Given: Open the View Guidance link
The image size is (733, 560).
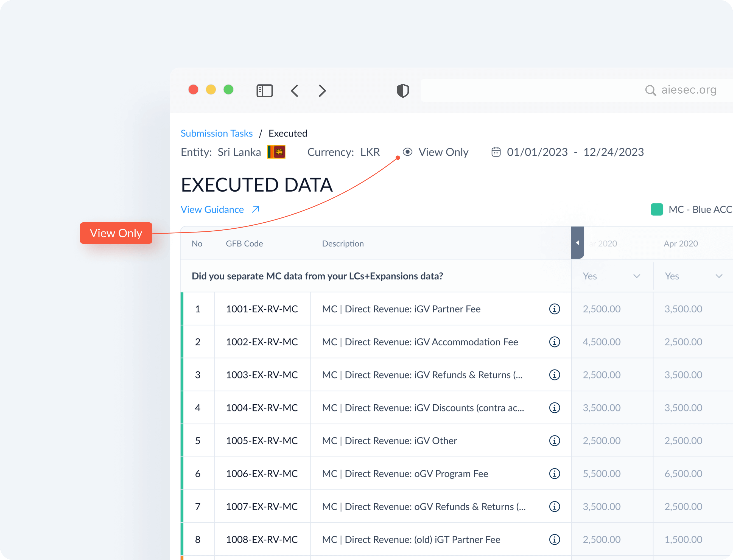Looking at the screenshot, I should pyautogui.click(x=212, y=210).
